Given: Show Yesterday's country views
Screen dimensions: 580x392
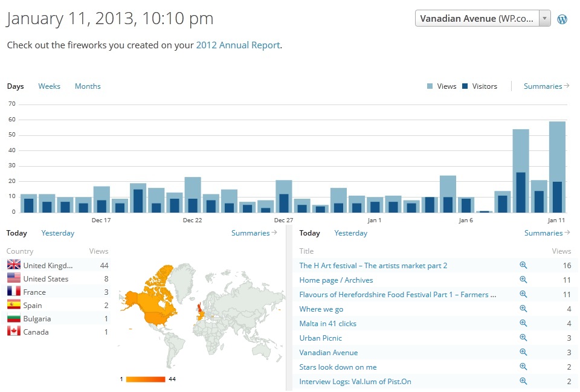Looking at the screenshot, I should pyautogui.click(x=57, y=233).
